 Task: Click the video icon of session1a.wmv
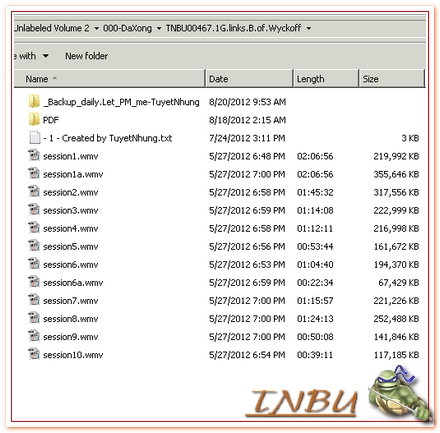pyautogui.click(x=34, y=174)
